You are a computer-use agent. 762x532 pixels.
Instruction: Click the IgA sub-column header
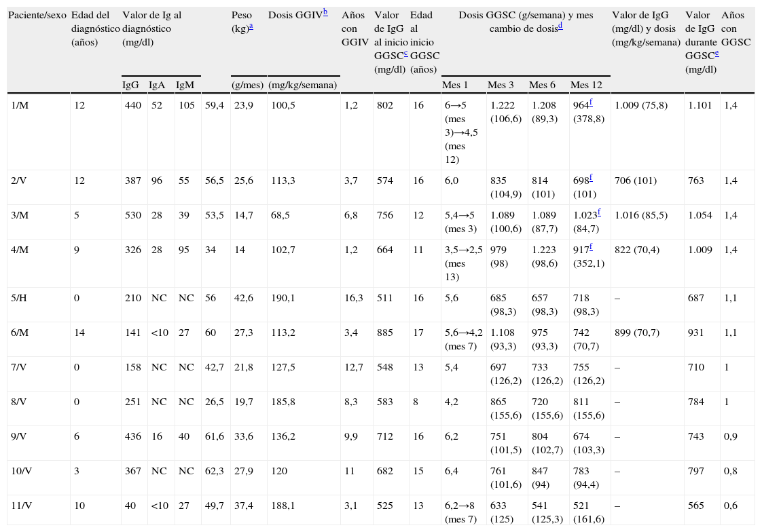pyautogui.click(x=156, y=85)
